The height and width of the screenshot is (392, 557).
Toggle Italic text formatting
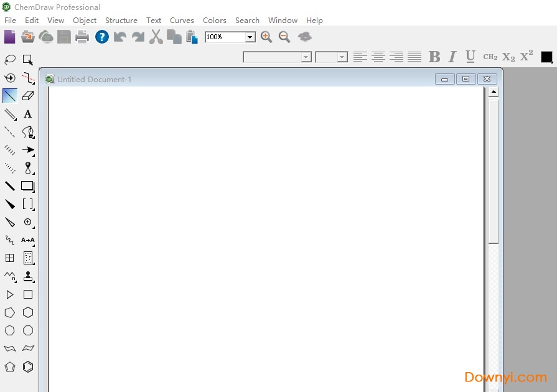coord(452,57)
